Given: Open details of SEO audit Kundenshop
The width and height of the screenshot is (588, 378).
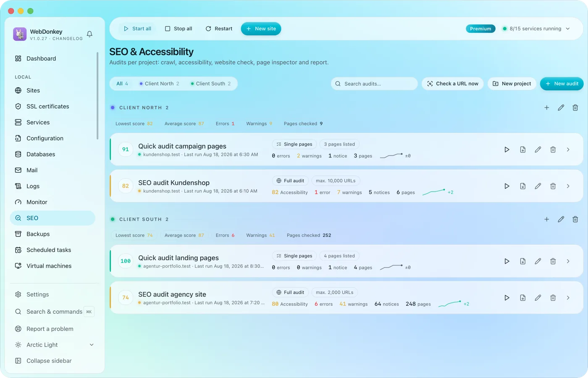Looking at the screenshot, I should pyautogui.click(x=568, y=186).
